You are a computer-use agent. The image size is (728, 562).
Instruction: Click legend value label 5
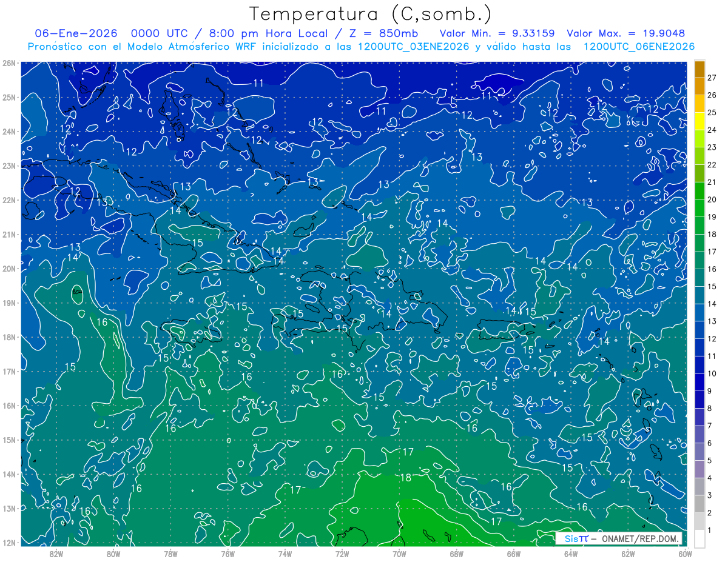(x=710, y=461)
